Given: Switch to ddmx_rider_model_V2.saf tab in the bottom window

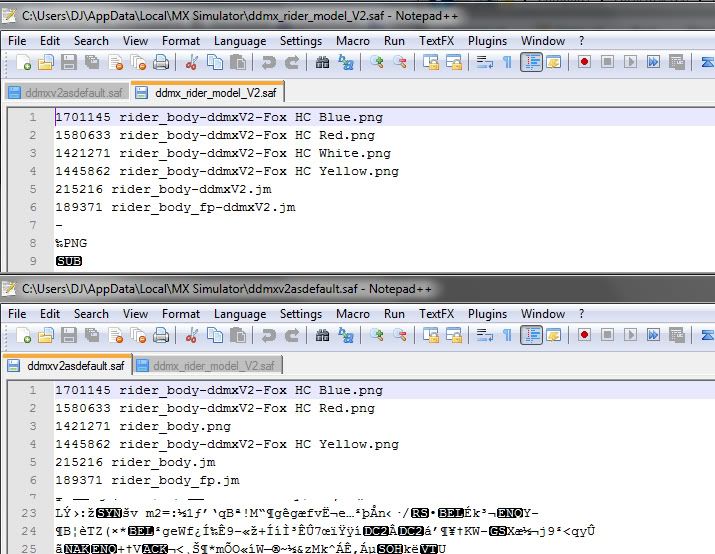Looking at the screenshot, I should [x=205, y=366].
